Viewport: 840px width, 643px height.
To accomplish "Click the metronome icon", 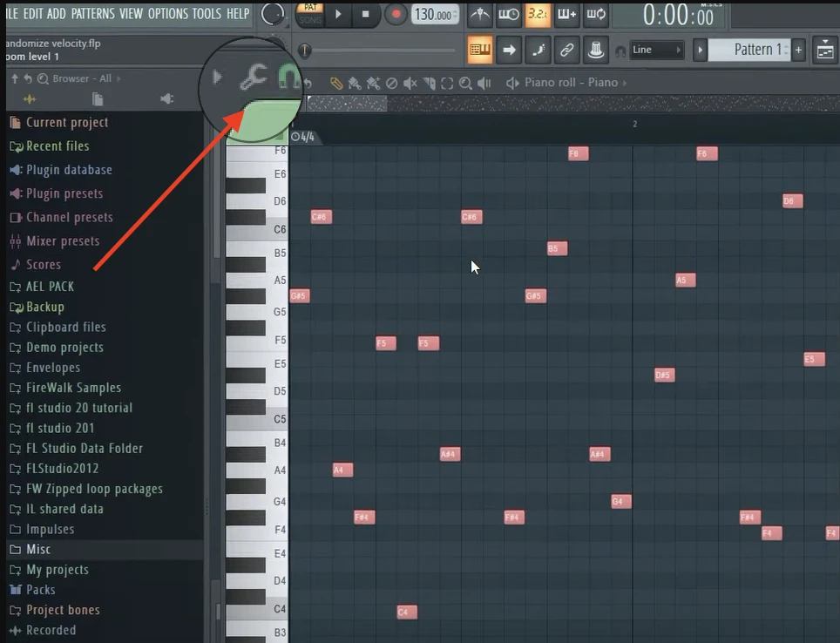I will point(480,14).
